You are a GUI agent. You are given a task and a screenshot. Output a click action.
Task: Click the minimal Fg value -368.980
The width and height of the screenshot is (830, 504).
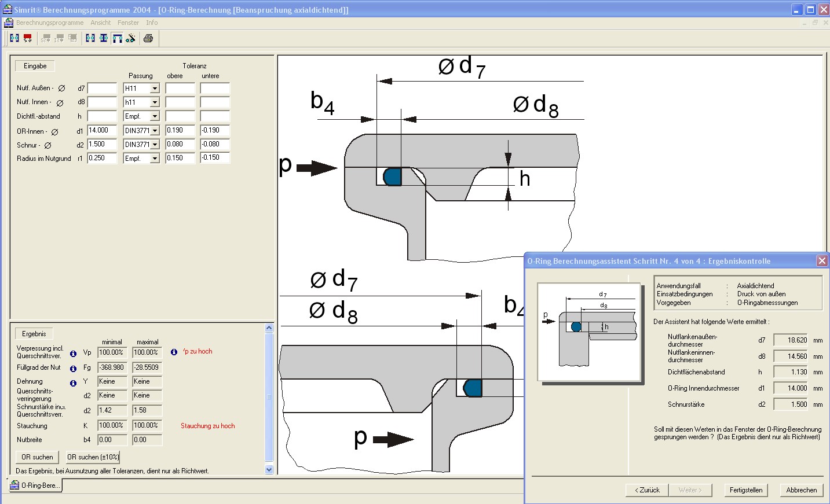(112, 368)
